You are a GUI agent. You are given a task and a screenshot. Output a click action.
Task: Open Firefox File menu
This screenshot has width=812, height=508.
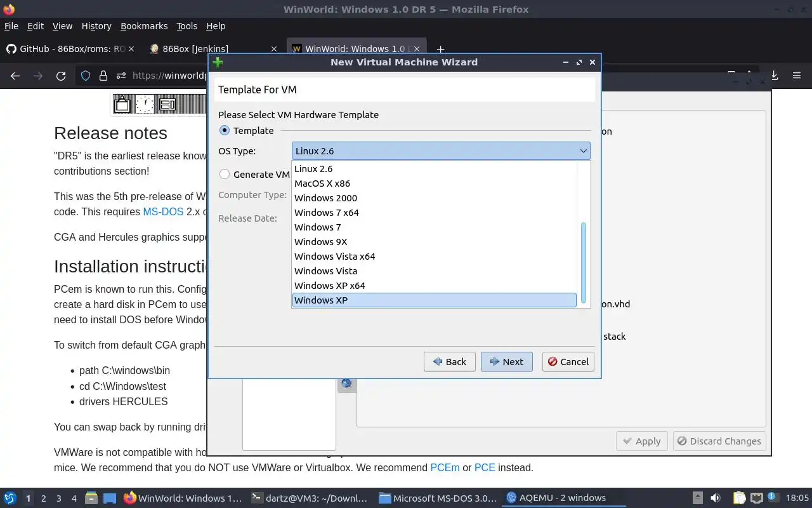pyautogui.click(x=11, y=26)
